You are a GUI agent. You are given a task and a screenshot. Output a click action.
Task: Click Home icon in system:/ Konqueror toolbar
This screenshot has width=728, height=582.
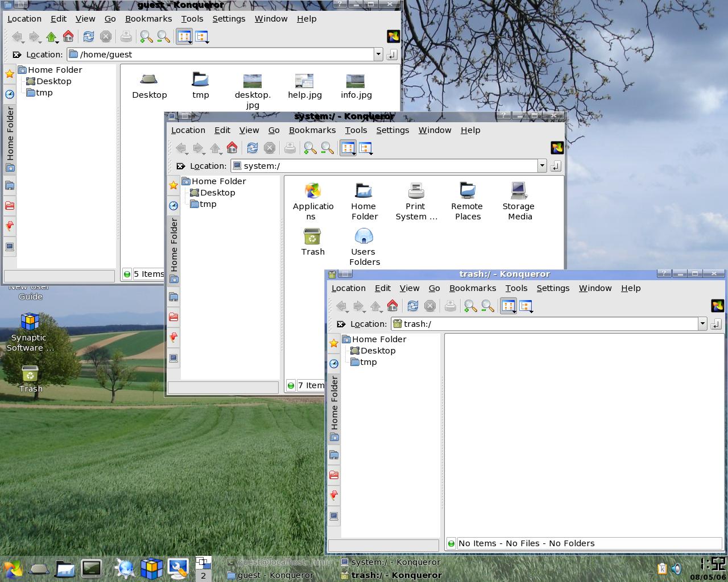(232, 148)
